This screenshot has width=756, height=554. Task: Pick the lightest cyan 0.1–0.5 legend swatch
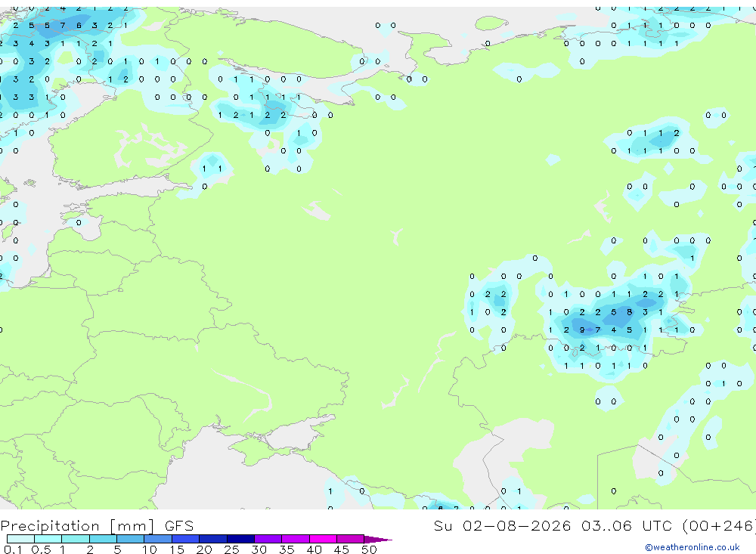[20, 539]
